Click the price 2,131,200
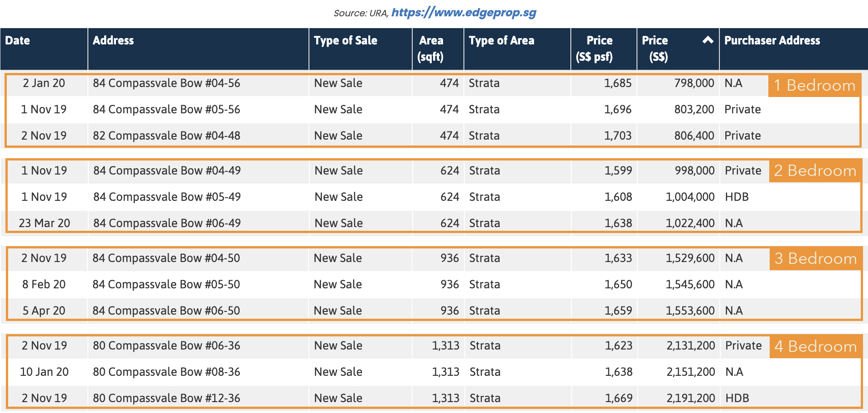This screenshot has width=868, height=413. tap(690, 346)
